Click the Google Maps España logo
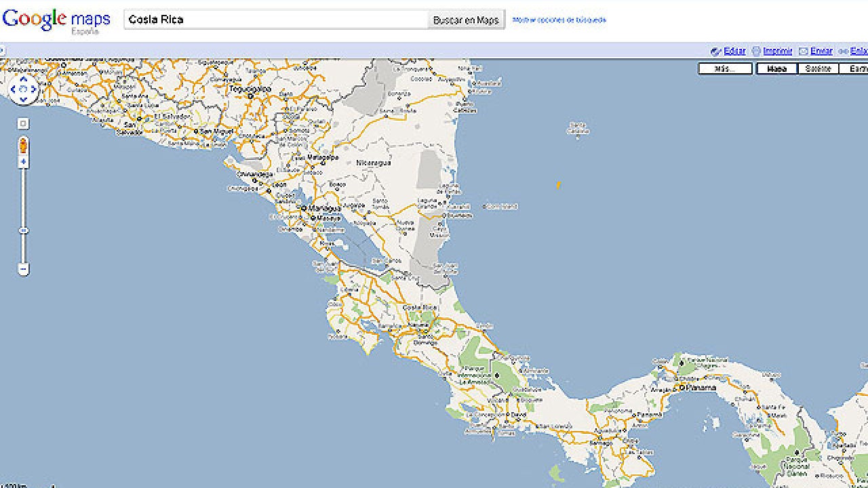Viewport: 868px width, 488px height. coord(56,18)
